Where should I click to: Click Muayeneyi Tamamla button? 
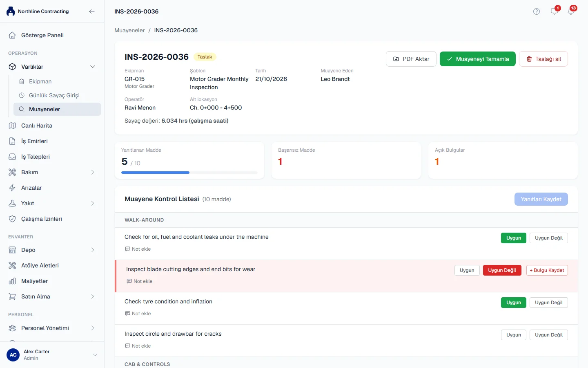(x=478, y=59)
